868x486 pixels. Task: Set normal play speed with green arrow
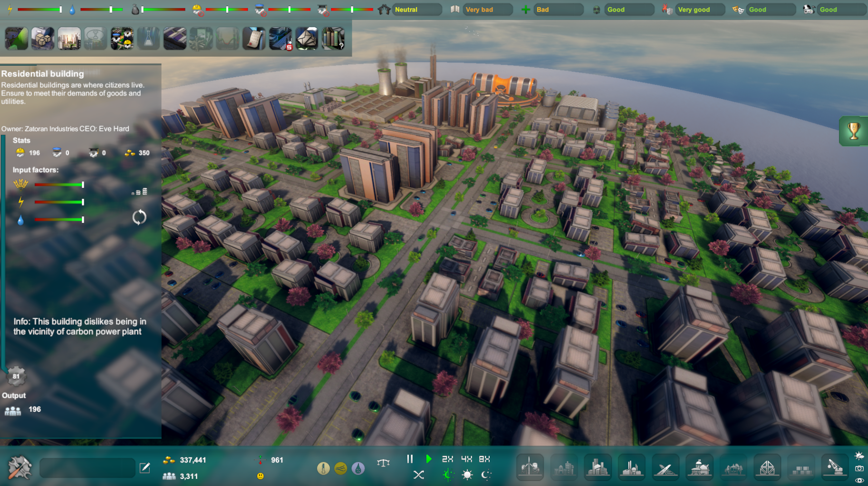point(429,459)
